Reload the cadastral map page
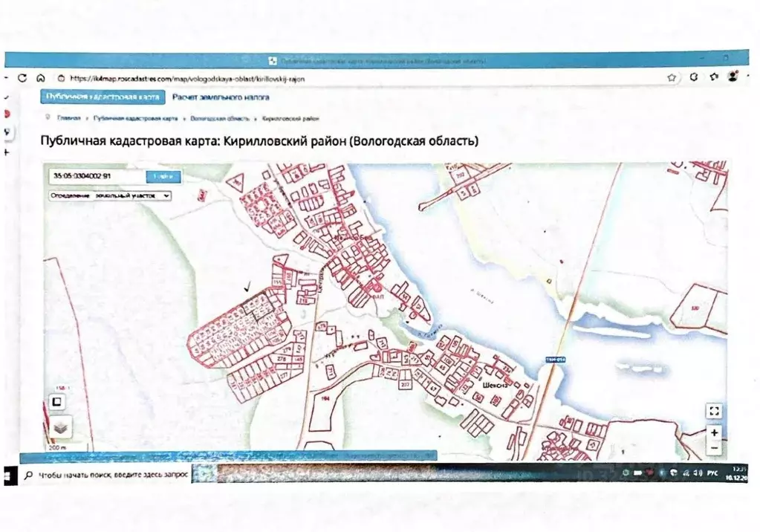Viewport: 760px width, 532px height. [22, 78]
